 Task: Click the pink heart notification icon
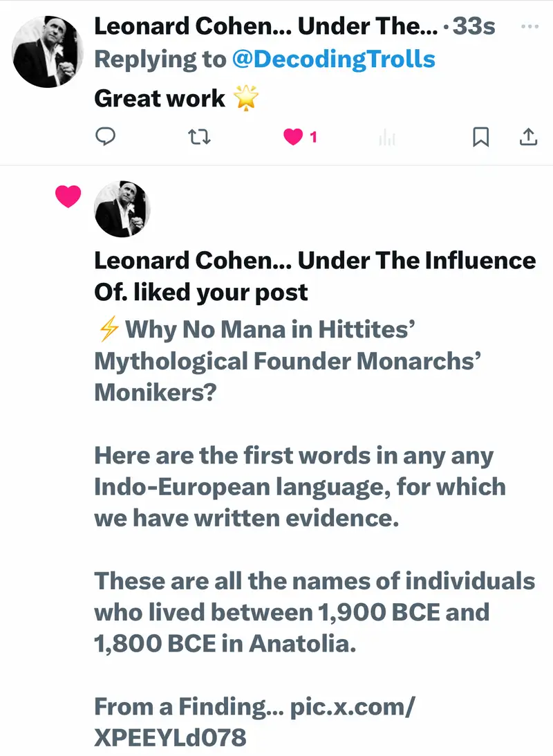pos(68,199)
